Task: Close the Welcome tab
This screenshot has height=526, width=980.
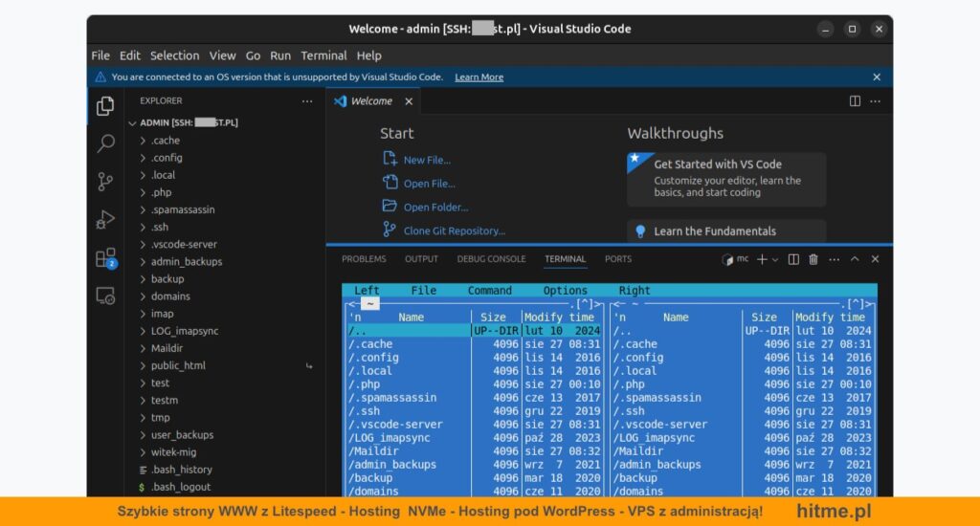Action: 409,101
